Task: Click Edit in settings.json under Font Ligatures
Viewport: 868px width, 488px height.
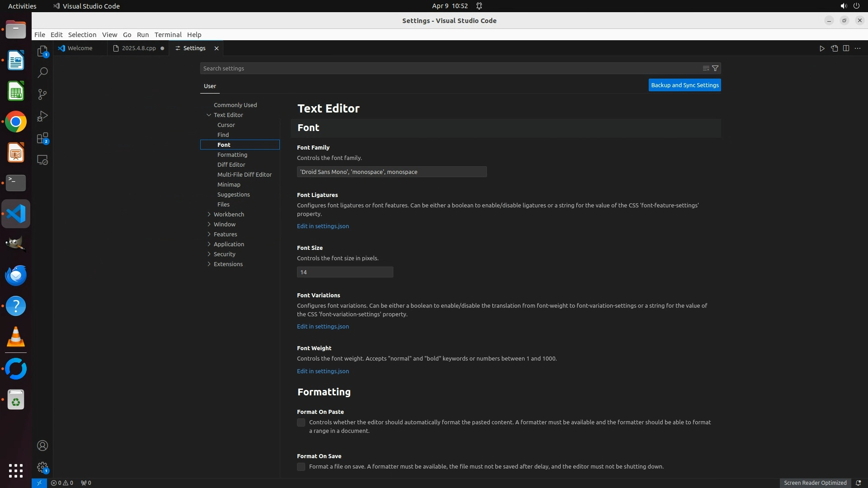Action: [x=323, y=226]
